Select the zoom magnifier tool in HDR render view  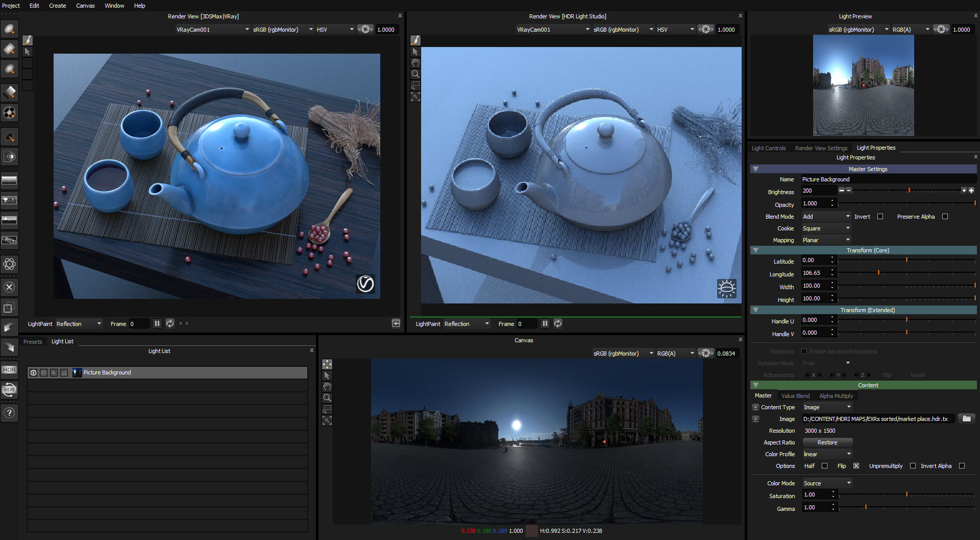coord(415,74)
